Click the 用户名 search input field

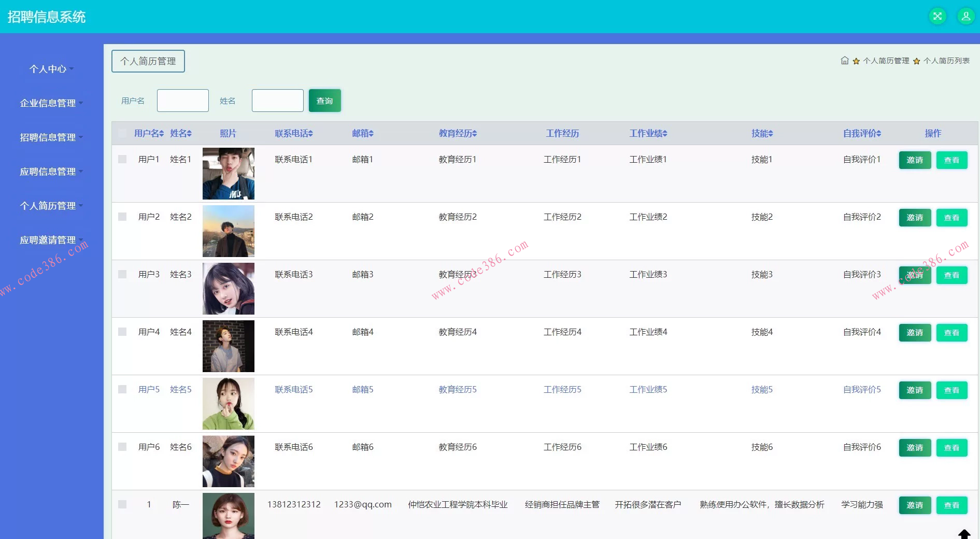(182, 101)
